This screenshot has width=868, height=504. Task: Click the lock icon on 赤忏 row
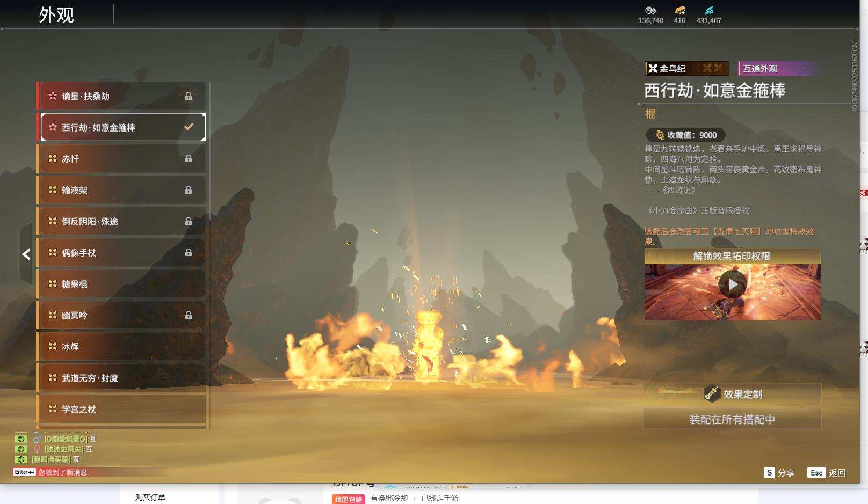click(189, 158)
